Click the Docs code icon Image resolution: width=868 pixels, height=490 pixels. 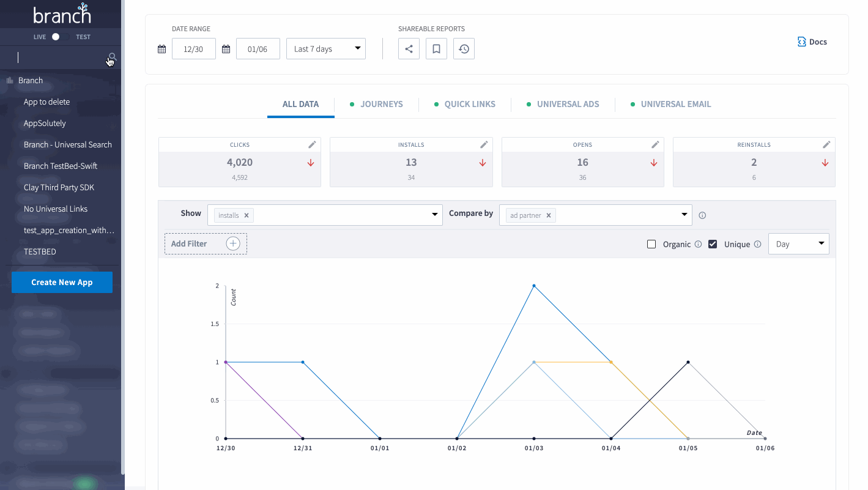(802, 42)
